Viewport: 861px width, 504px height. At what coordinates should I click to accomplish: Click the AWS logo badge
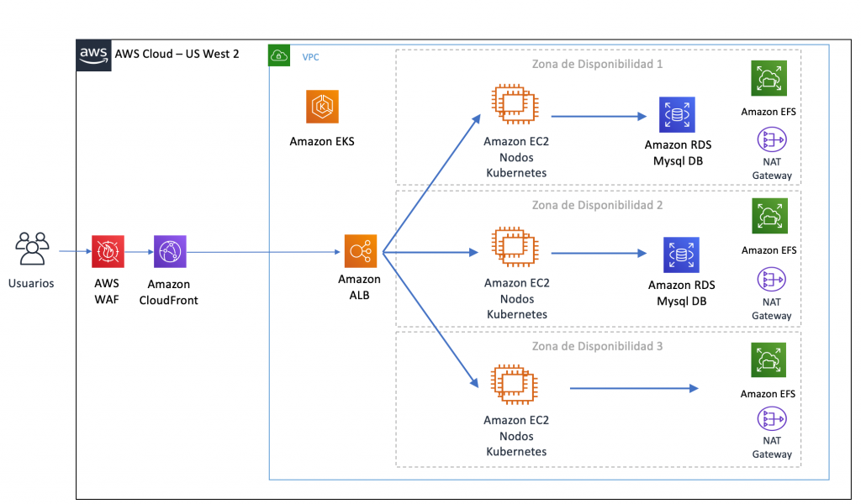[93, 55]
